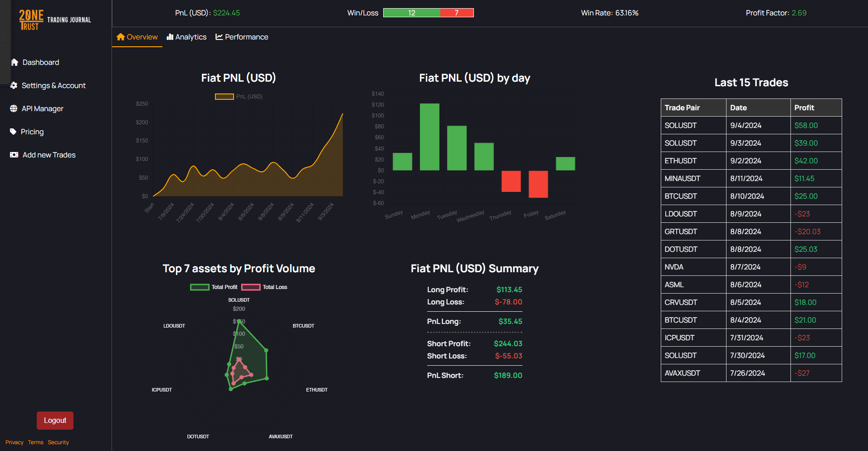The image size is (868, 451).
Task: Click the green wins segment showing 12
Action: point(412,13)
